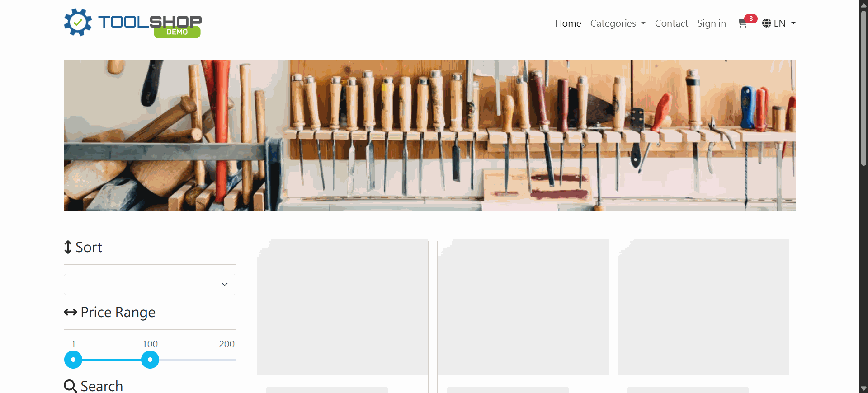This screenshot has width=868, height=393.
Task: Expand the Categories dropdown menu
Action: click(618, 23)
